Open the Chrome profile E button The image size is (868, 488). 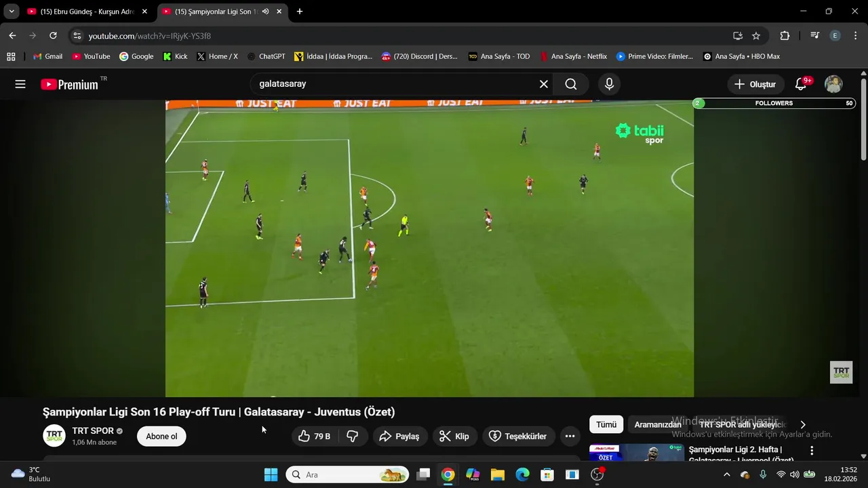pos(835,36)
